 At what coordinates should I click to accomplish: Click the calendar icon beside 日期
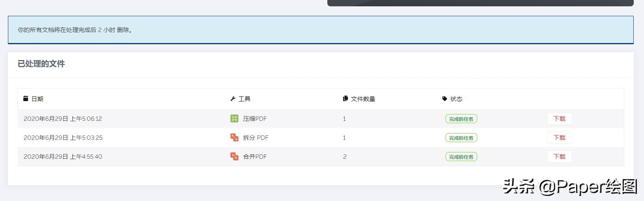click(26, 98)
